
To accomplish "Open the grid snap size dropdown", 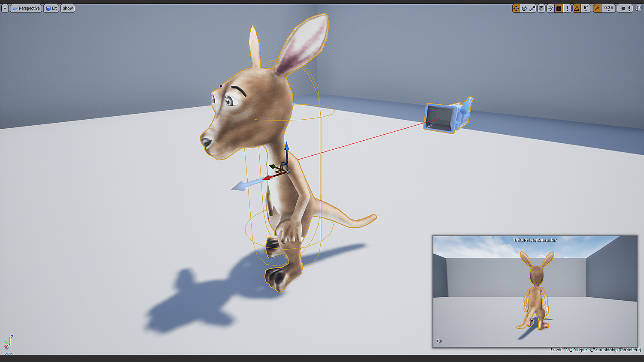I will click(567, 8).
